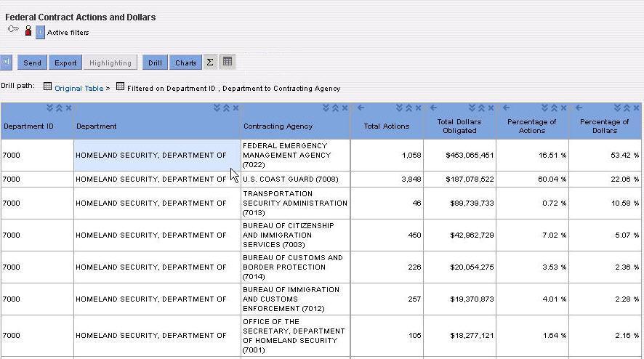The width and height of the screenshot is (644, 359).
Task: Click the small panel toggle left of Send
Action: click(x=6, y=62)
